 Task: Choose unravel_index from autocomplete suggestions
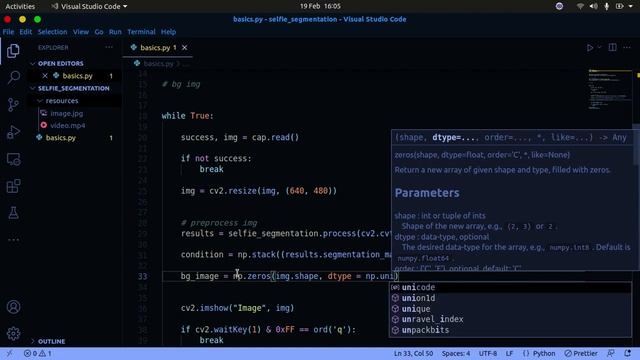pyautogui.click(x=510, y=320)
